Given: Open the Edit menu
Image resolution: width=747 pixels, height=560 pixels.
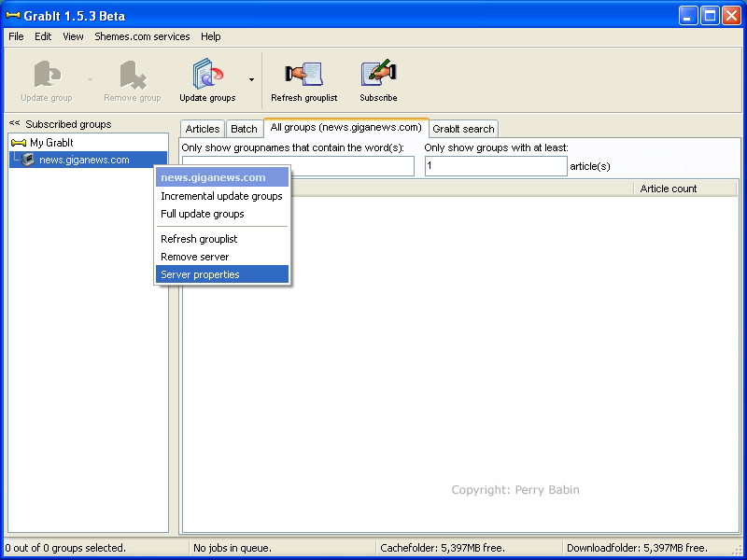Looking at the screenshot, I should pos(43,36).
